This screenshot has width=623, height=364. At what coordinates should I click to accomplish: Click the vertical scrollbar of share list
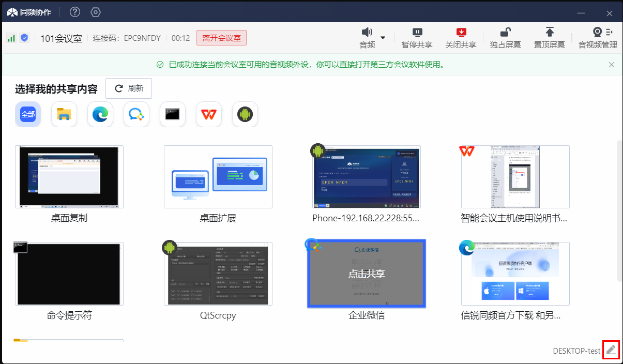click(x=619, y=210)
